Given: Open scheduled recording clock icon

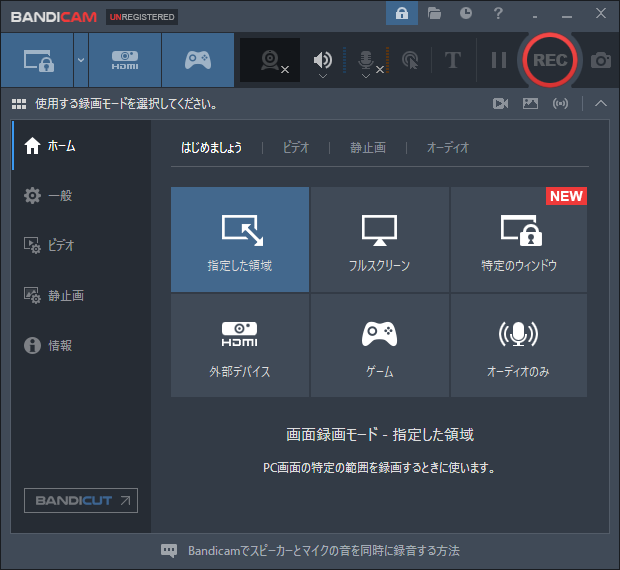Looking at the screenshot, I should pyautogui.click(x=466, y=13).
